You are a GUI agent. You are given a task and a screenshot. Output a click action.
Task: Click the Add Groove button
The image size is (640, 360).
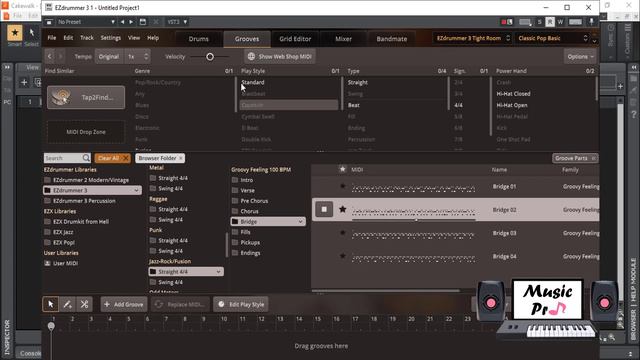pos(124,304)
